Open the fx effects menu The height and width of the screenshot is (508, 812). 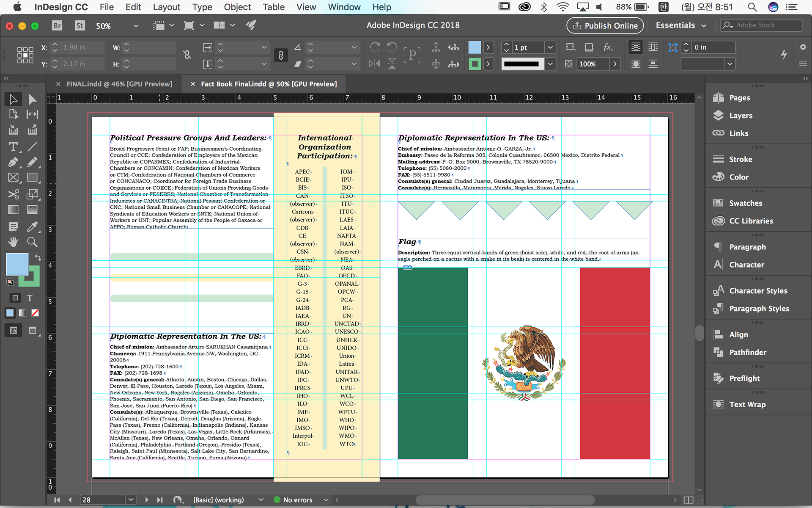click(x=608, y=47)
